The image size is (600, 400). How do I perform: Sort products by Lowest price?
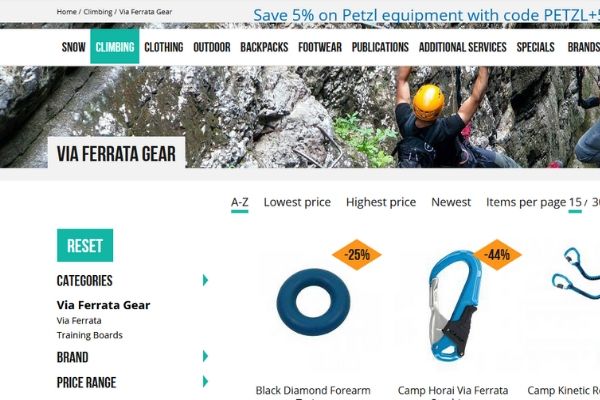[x=297, y=202]
